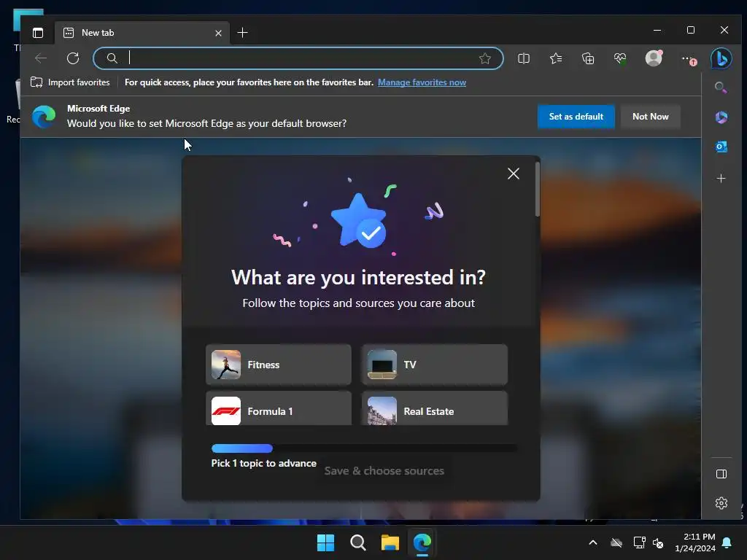747x560 pixels.
Task: Close the interests dialog
Action: click(x=513, y=174)
